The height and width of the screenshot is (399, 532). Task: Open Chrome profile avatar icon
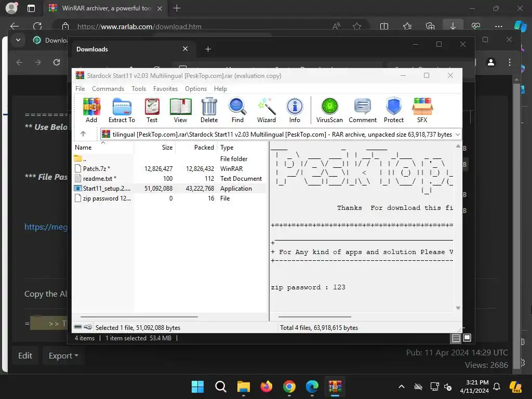[490, 62]
